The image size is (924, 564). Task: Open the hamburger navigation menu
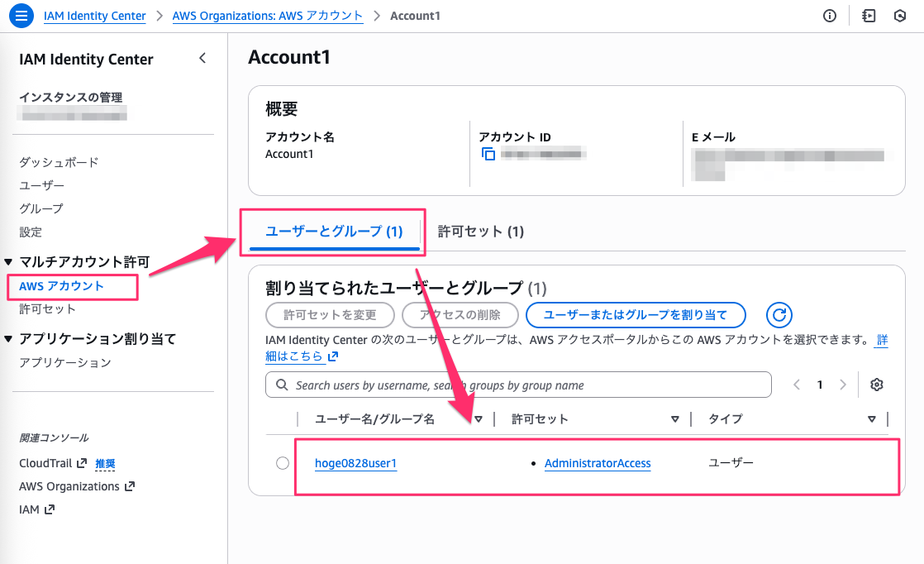[22, 16]
